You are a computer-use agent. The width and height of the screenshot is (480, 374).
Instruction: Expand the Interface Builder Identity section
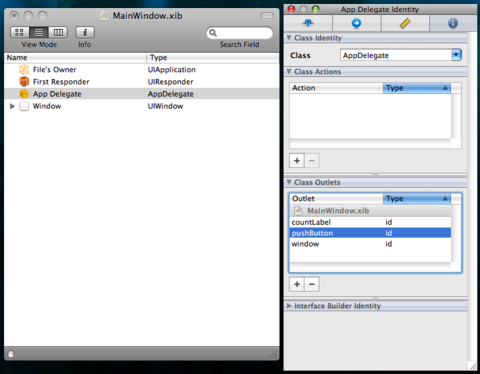click(289, 306)
